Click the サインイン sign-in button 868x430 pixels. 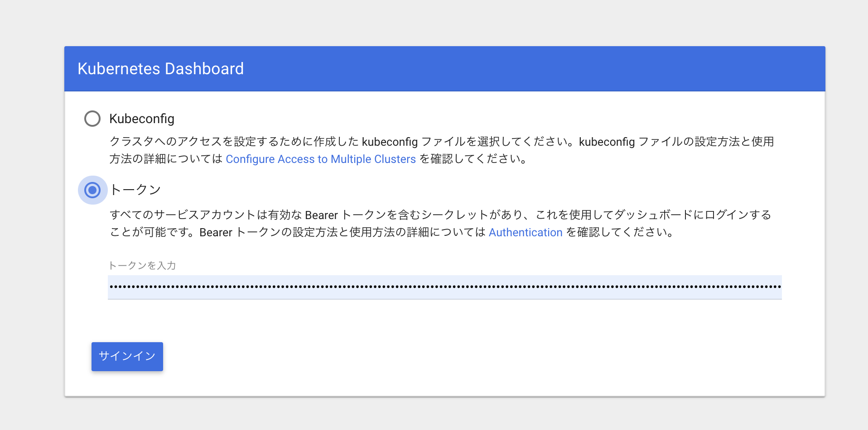point(127,357)
